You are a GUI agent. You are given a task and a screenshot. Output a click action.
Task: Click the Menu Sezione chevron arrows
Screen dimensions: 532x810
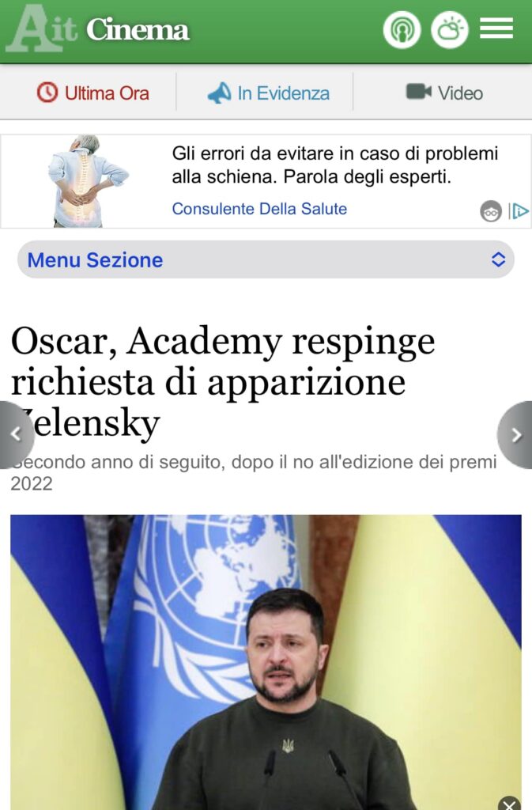tap(498, 259)
